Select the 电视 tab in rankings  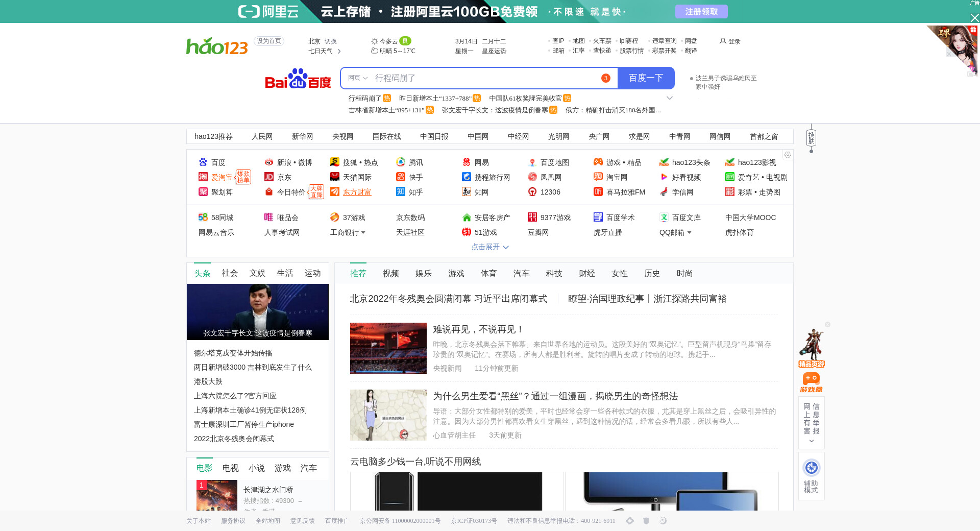tap(230, 468)
